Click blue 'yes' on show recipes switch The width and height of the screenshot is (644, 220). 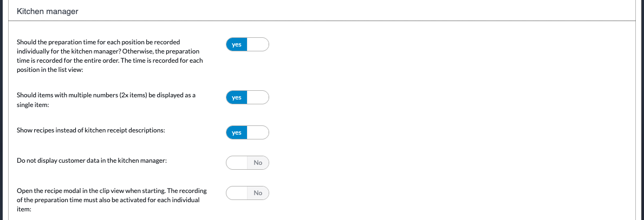tap(237, 132)
